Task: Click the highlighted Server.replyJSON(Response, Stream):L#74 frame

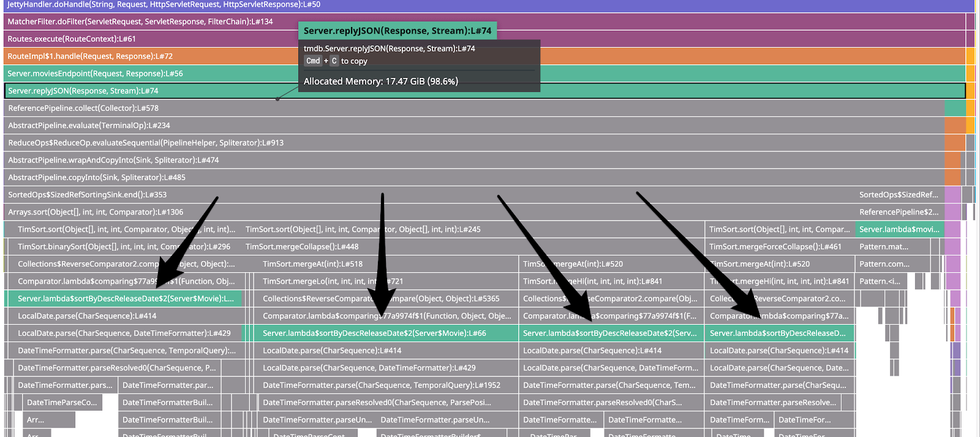Action: pos(484,91)
